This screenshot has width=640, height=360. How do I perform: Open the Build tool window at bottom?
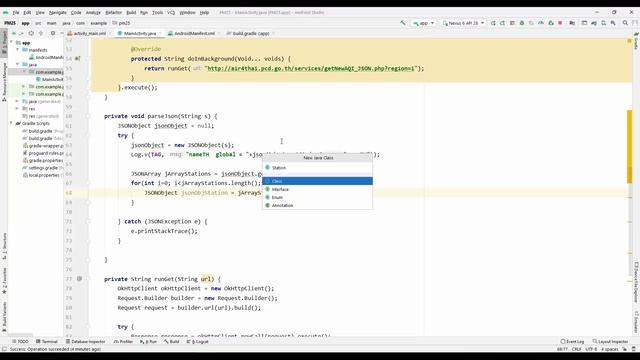171,342
